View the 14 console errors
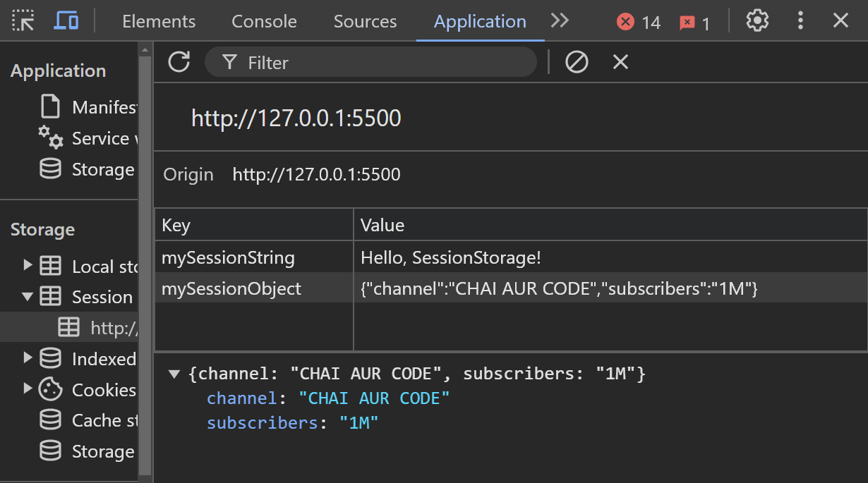The width and height of the screenshot is (868, 483). [637, 21]
